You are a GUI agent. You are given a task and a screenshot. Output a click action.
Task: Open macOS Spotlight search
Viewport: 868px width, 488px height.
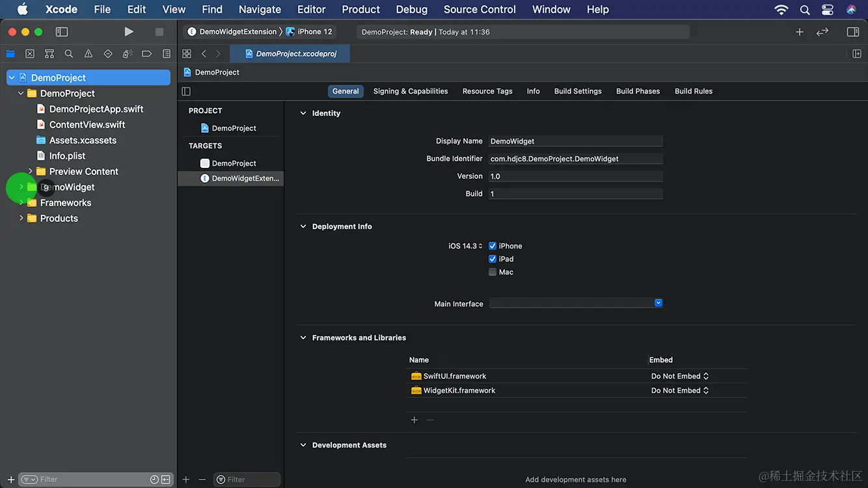(x=805, y=10)
